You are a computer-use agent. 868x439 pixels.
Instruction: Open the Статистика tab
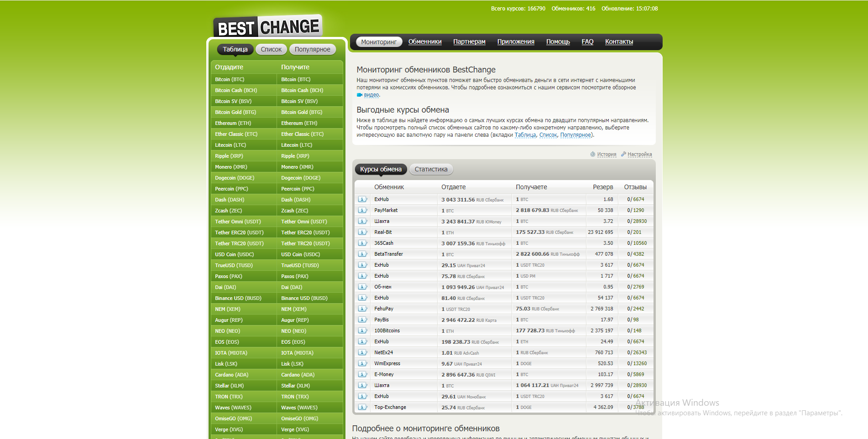coord(431,169)
